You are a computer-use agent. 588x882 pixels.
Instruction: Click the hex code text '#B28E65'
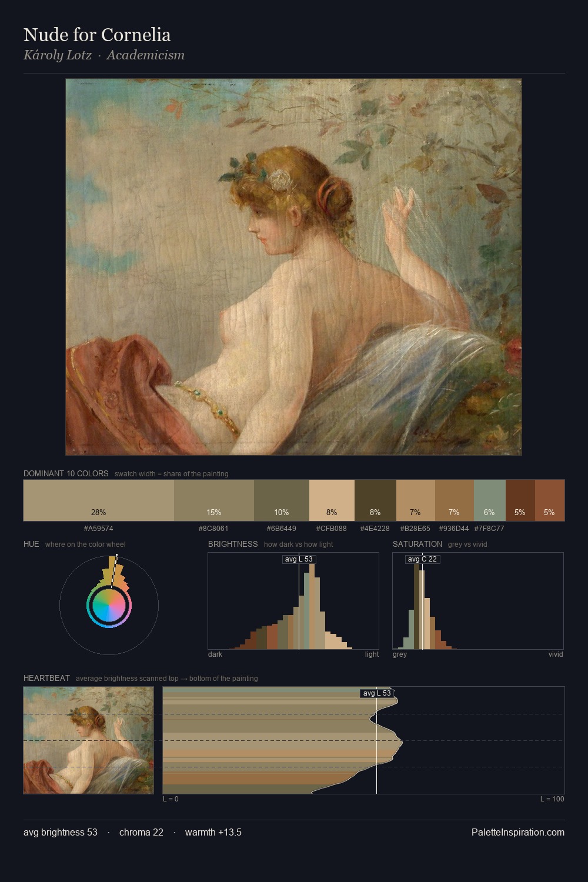coord(415,528)
